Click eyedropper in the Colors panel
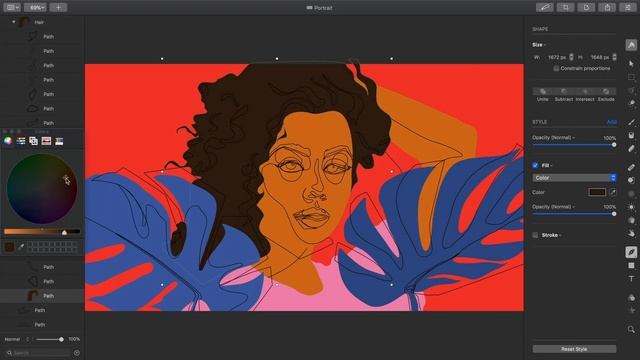Image resolution: width=640 pixels, height=360 pixels. (20, 247)
